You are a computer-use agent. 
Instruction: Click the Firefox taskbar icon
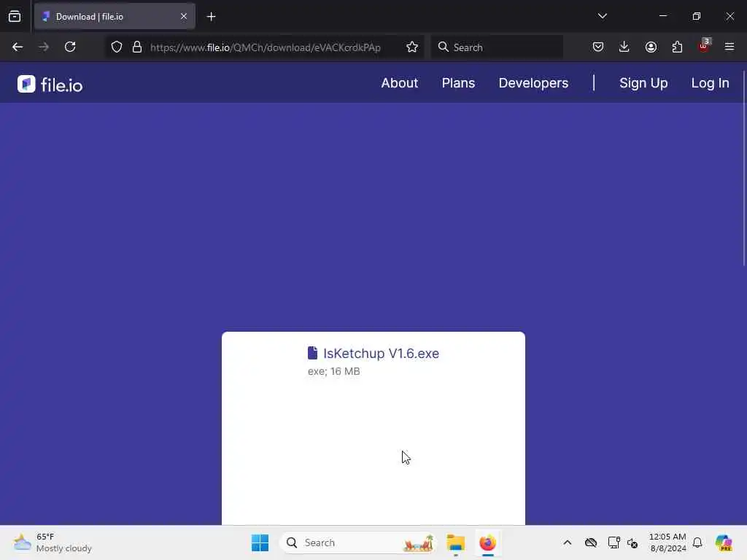(x=487, y=542)
